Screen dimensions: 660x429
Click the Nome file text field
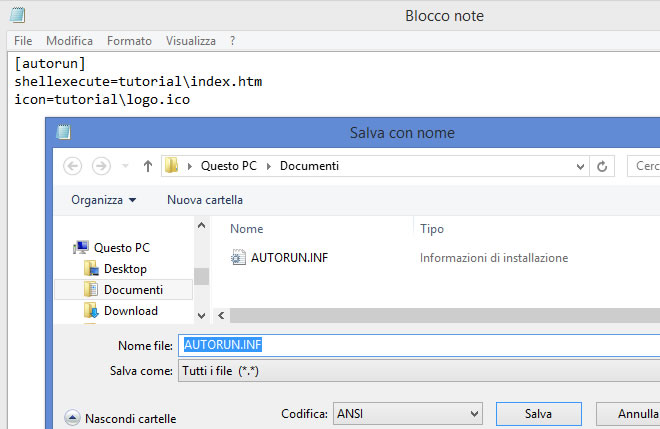point(418,345)
